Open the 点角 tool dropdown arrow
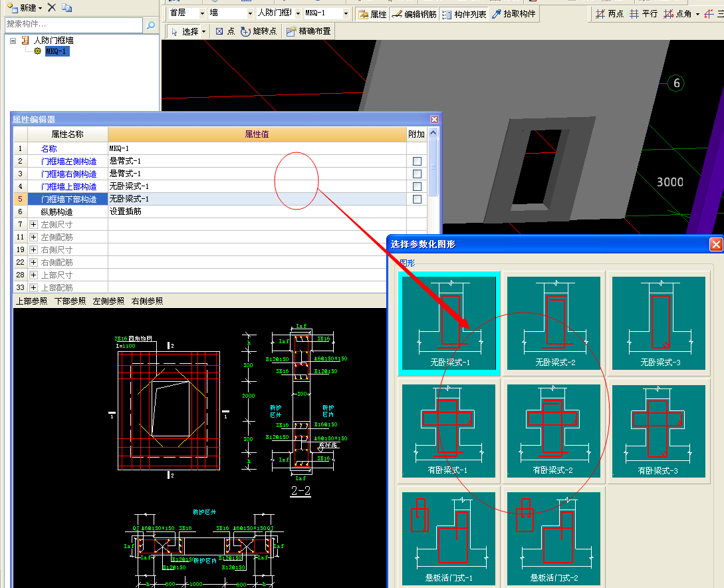Image resolution: width=724 pixels, height=588 pixels. point(697,15)
